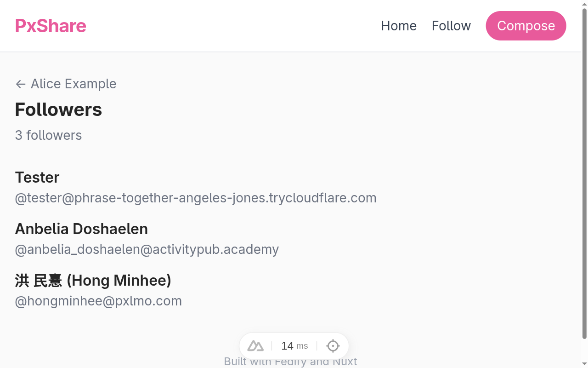Viewport: 588px width, 368px height.
Task: Open the Tester follower profile
Action: [x=37, y=177]
